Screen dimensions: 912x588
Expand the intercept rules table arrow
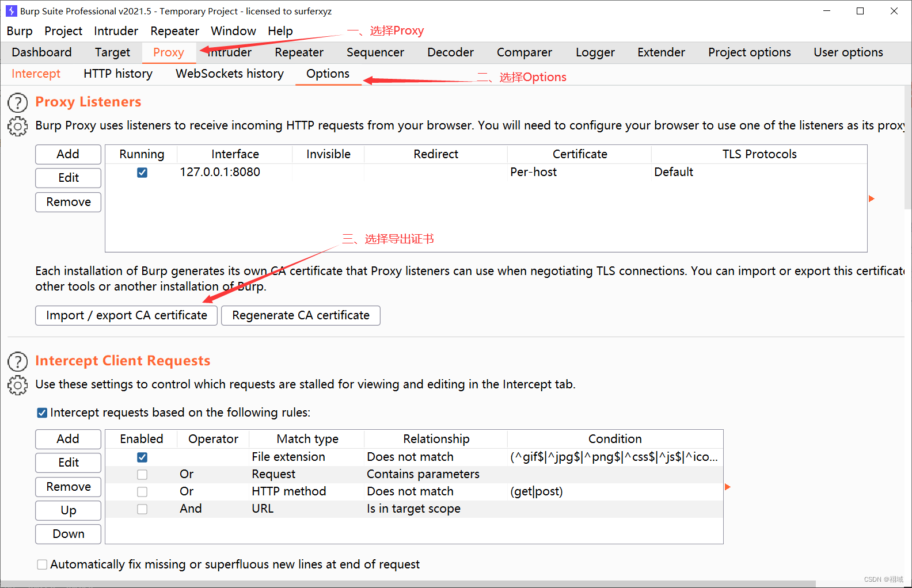(x=728, y=487)
